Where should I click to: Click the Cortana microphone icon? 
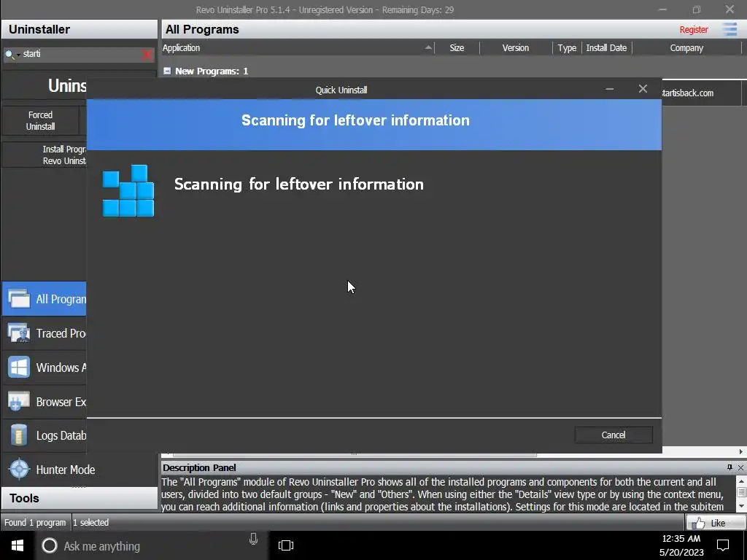253,539
